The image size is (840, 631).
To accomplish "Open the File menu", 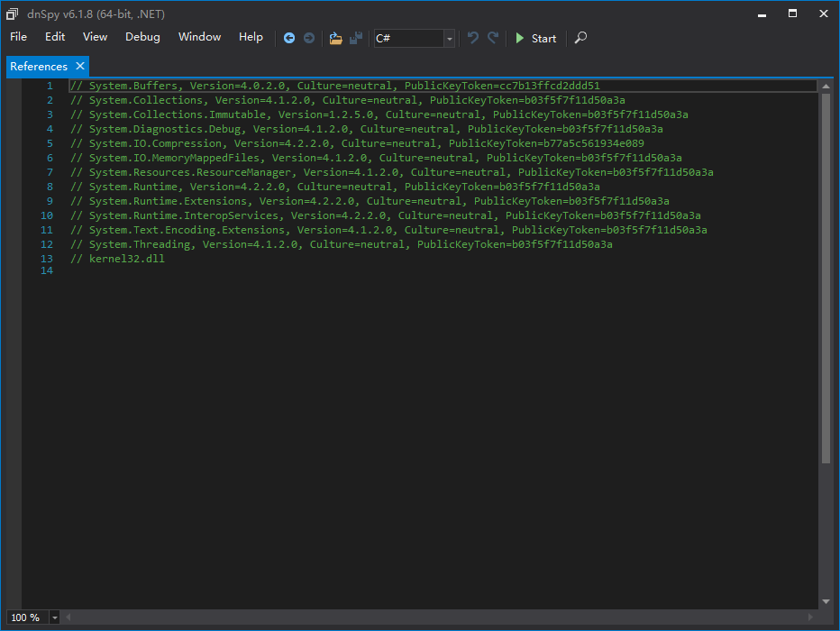I will pos(18,37).
